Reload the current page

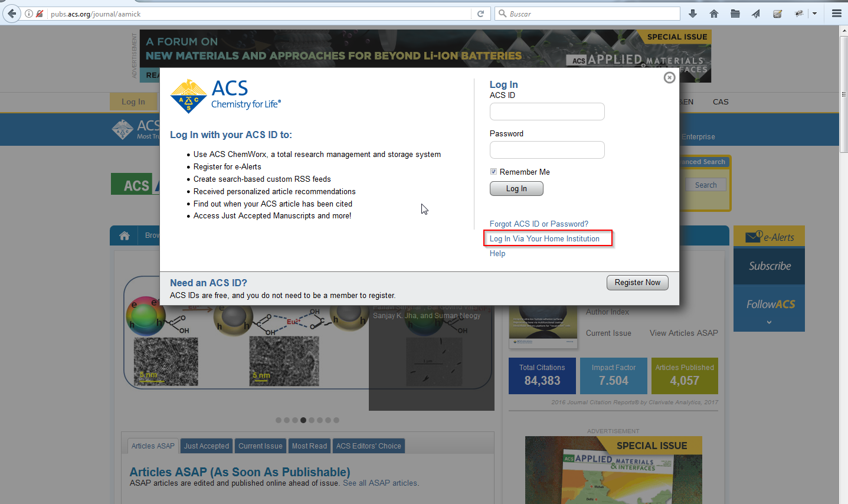(x=480, y=14)
